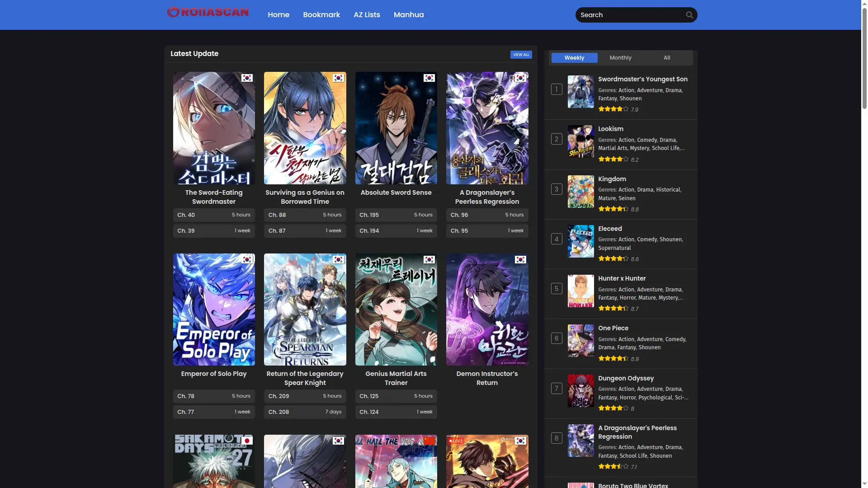The width and height of the screenshot is (868, 488).
Task: Open Ch. 88 of Surviving as a Genius
Action: tap(305, 215)
